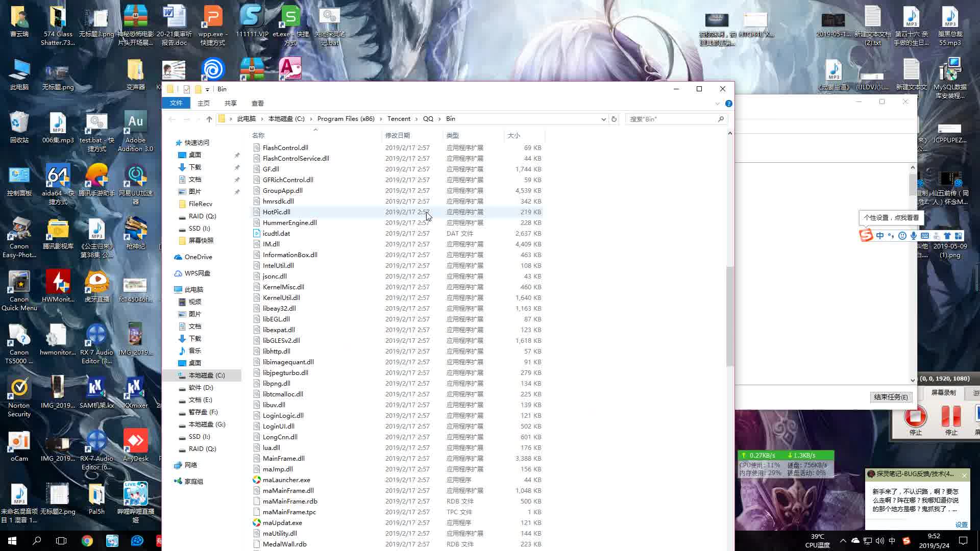The width and height of the screenshot is (980, 551).
Task: Select HotPic.dll file row
Action: [x=398, y=212]
